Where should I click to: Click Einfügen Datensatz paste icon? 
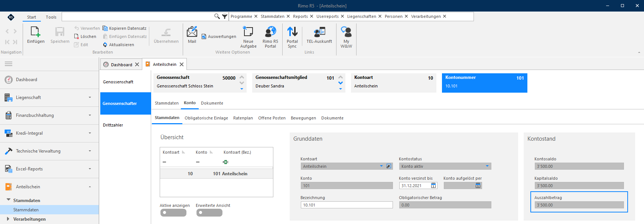pos(105,36)
